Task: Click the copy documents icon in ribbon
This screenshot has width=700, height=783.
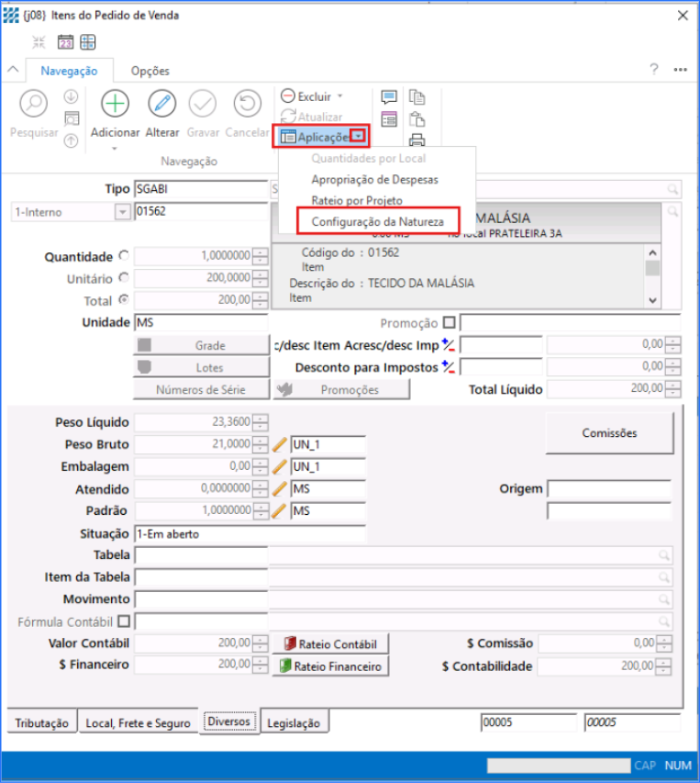Action: coord(417,97)
